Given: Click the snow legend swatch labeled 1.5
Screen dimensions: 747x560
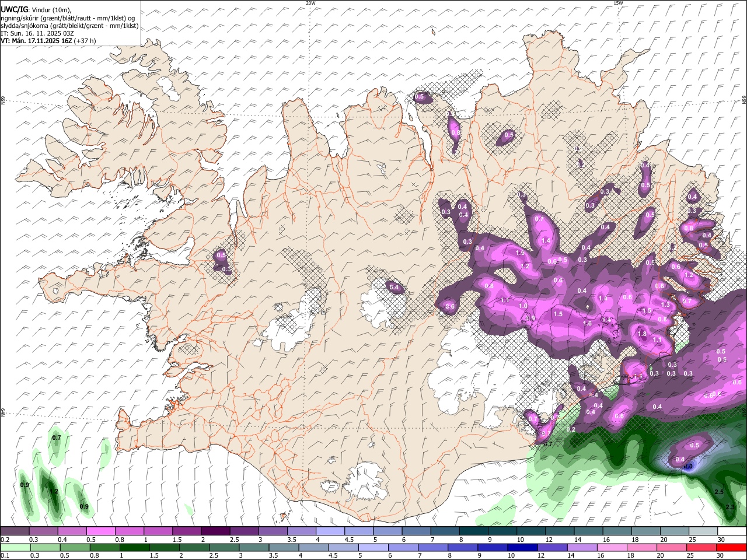Looking at the screenshot, I should (187, 531).
